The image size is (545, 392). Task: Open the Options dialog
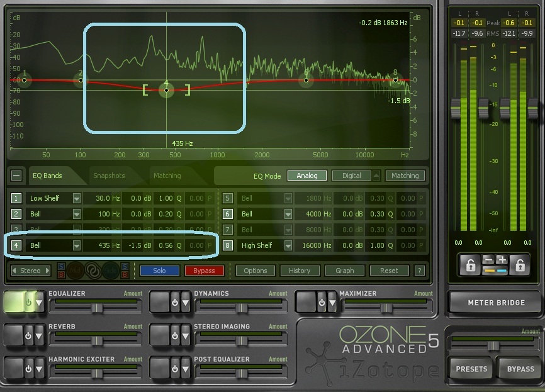click(x=256, y=271)
